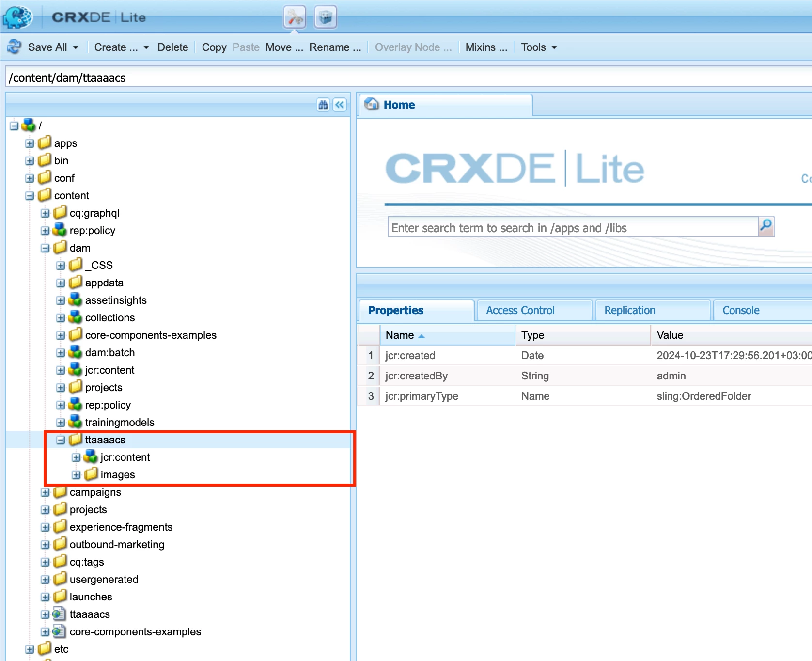Sort by the Name column header
Image resolution: width=812 pixels, height=661 pixels.
click(447, 335)
